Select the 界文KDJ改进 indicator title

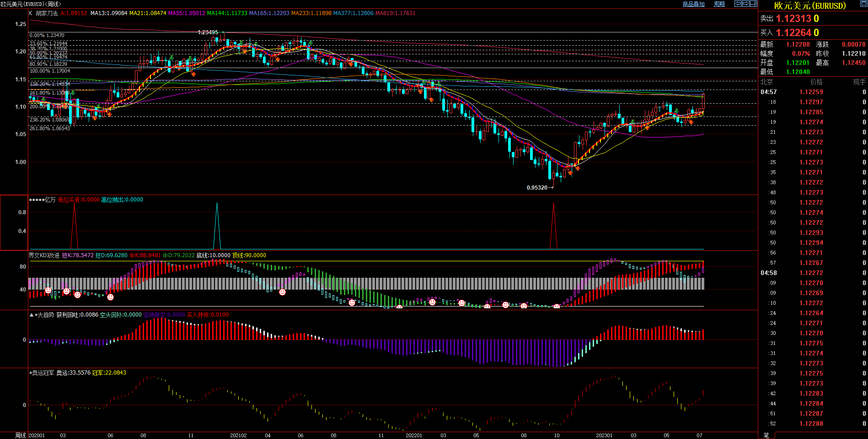tap(44, 255)
